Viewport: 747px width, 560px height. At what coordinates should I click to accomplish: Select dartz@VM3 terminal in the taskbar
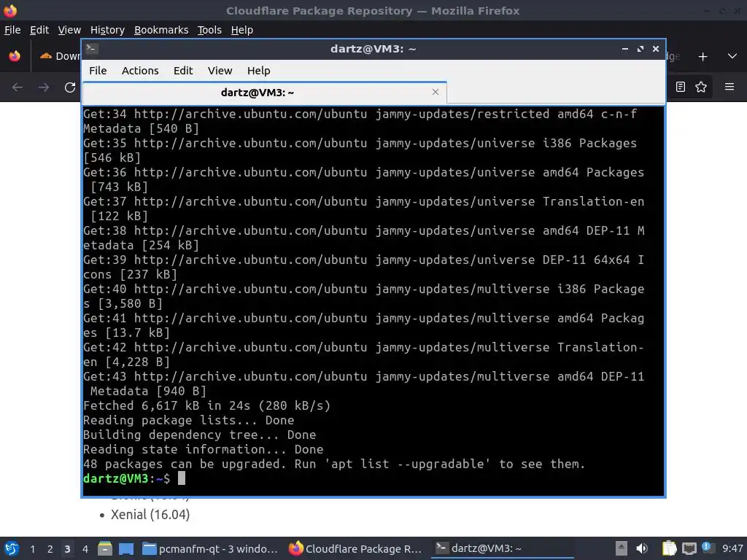click(502, 548)
